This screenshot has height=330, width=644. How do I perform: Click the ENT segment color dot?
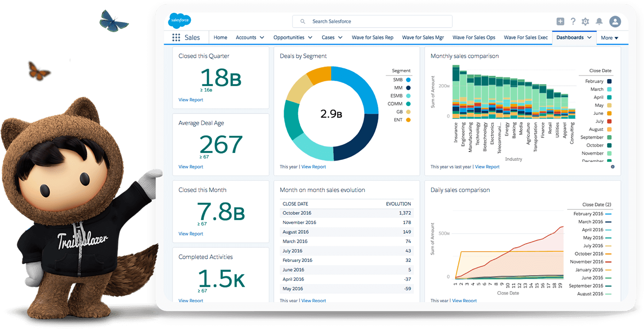pos(408,120)
